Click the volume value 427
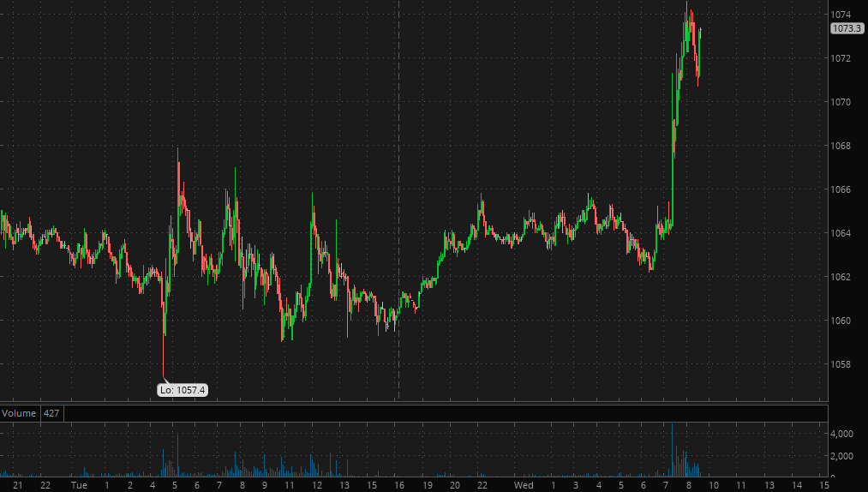The height and width of the screenshot is (492, 868). click(51, 413)
